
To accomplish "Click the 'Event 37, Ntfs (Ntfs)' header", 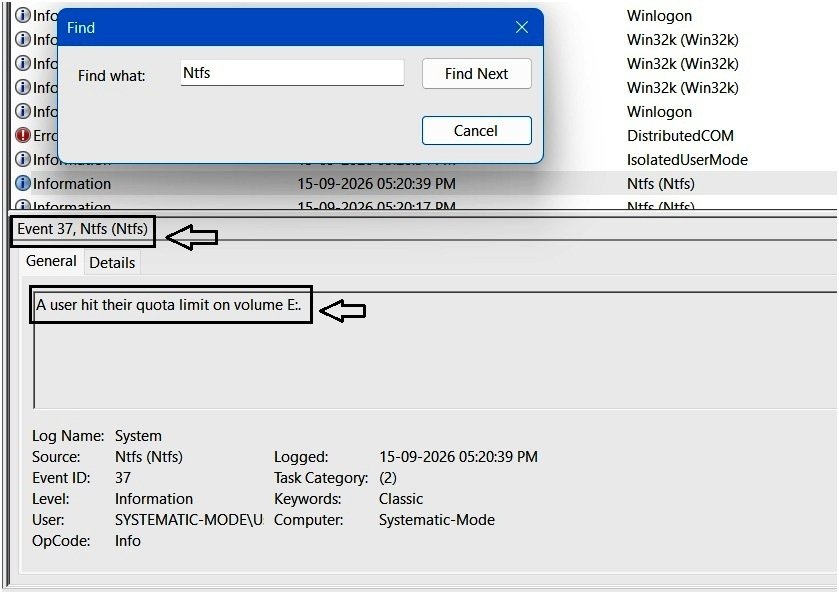I will (82, 229).
